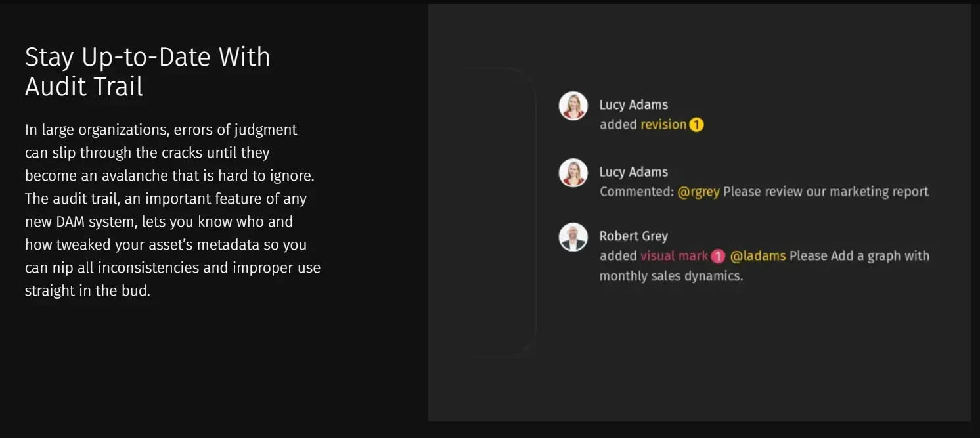Click the "Commented:" label text
Screen dimensions: 980x438
pyautogui.click(x=637, y=192)
